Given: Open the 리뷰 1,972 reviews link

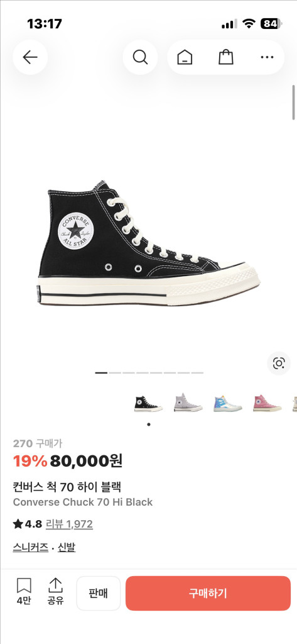Looking at the screenshot, I should pos(69,524).
